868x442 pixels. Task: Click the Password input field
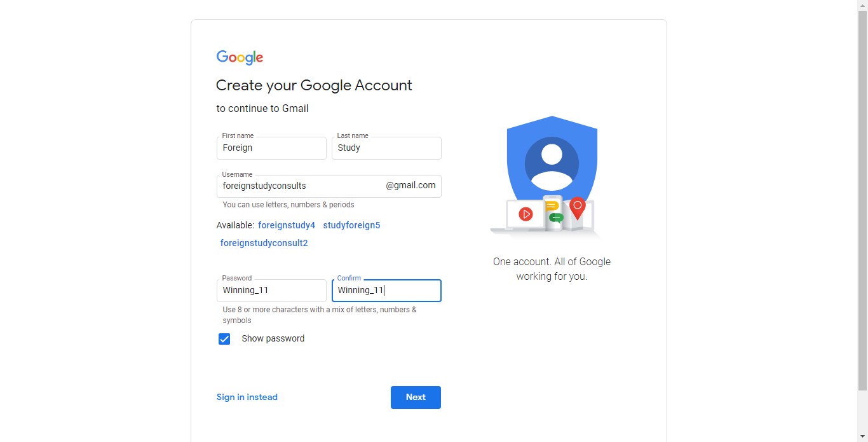click(x=271, y=291)
